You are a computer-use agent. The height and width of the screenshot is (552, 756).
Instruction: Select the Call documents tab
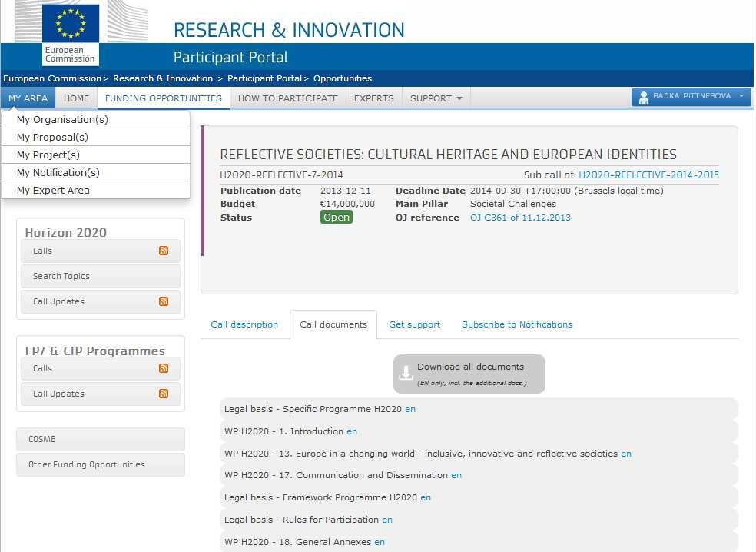pyautogui.click(x=333, y=324)
